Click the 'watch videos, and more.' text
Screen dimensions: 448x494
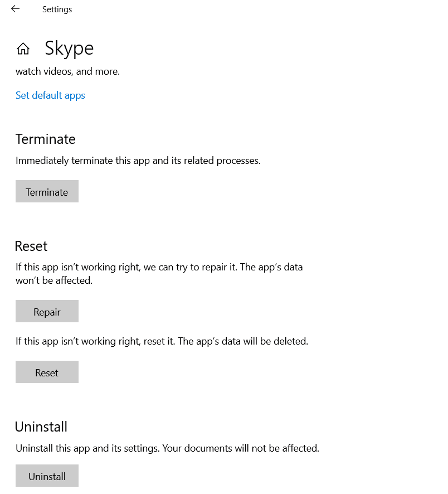click(67, 71)
